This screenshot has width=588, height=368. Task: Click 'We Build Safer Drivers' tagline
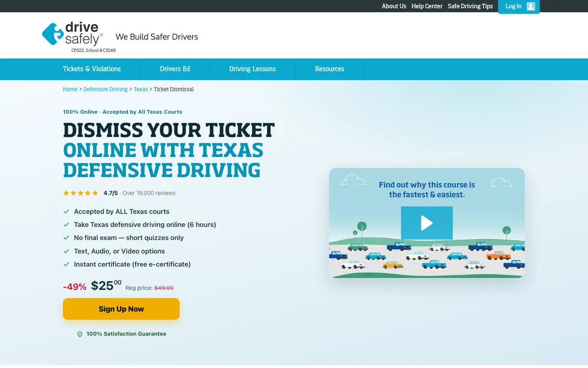click(x=157, y=37)
